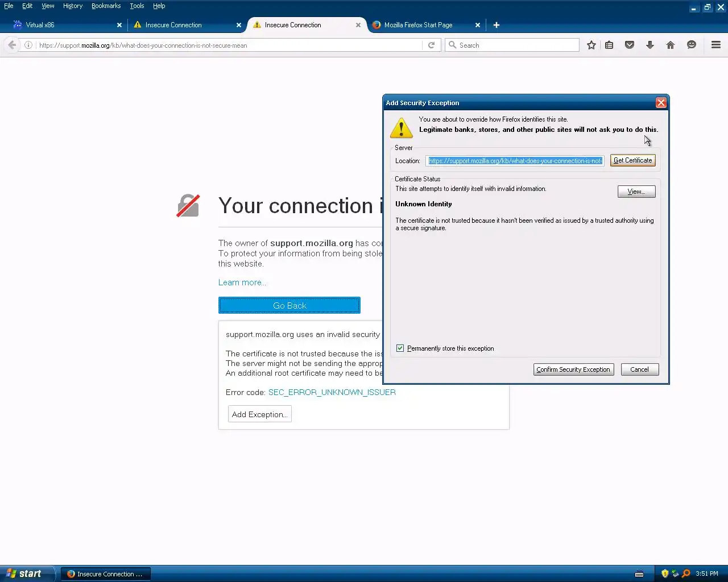Click the magnifier tray icon
728x582 pixels.
[x=686, y=573]
